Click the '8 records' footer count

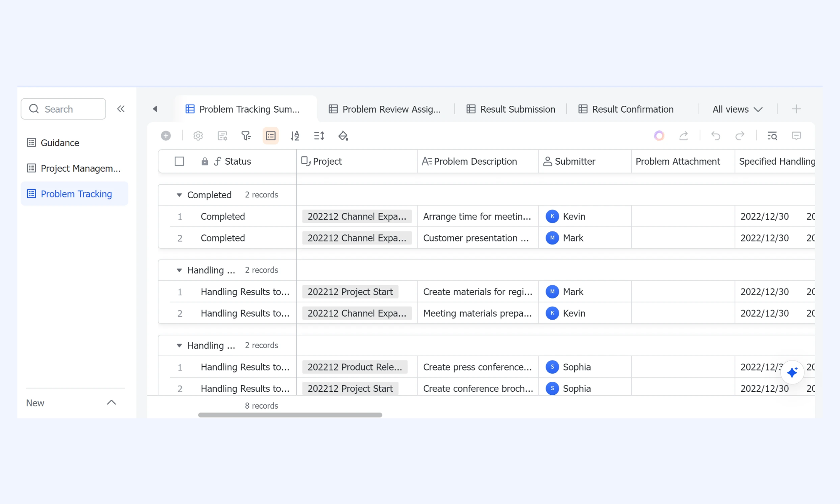tap(262, 406)
